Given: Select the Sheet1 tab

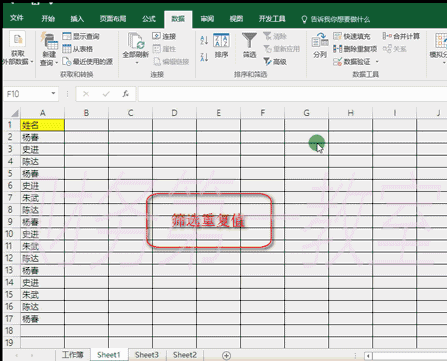Looking at the screenshot, I should 109,355.
